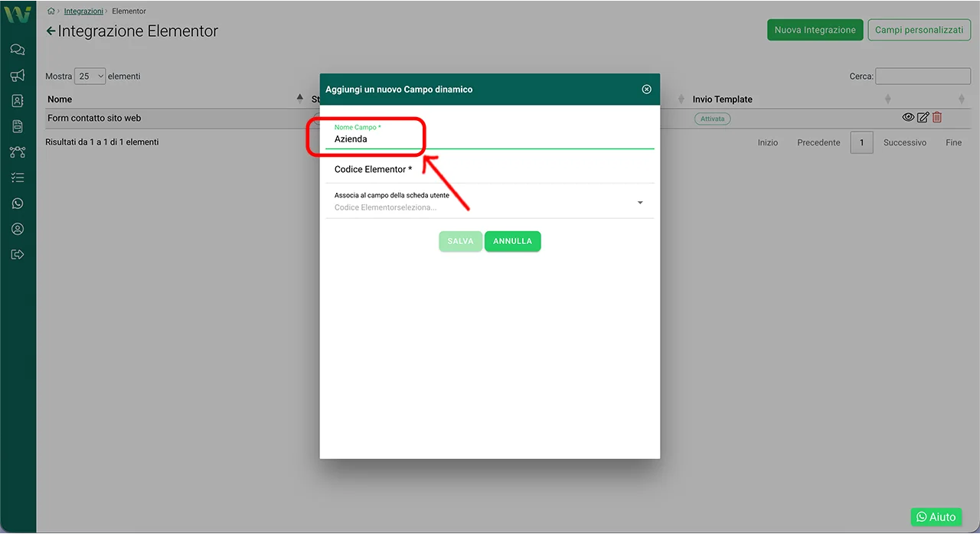
Task: View integration details with eye icon
Action: 908,118
